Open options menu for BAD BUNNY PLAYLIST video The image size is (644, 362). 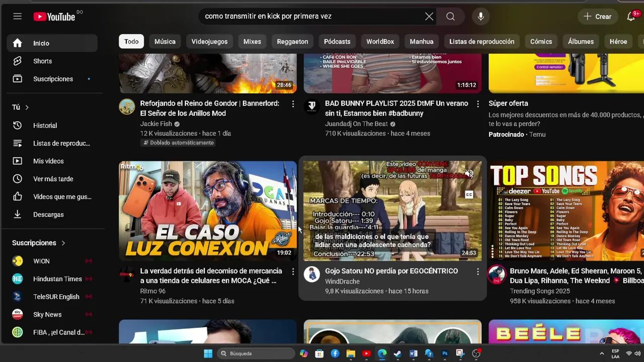pyautogui.click(x=478, y=104)
